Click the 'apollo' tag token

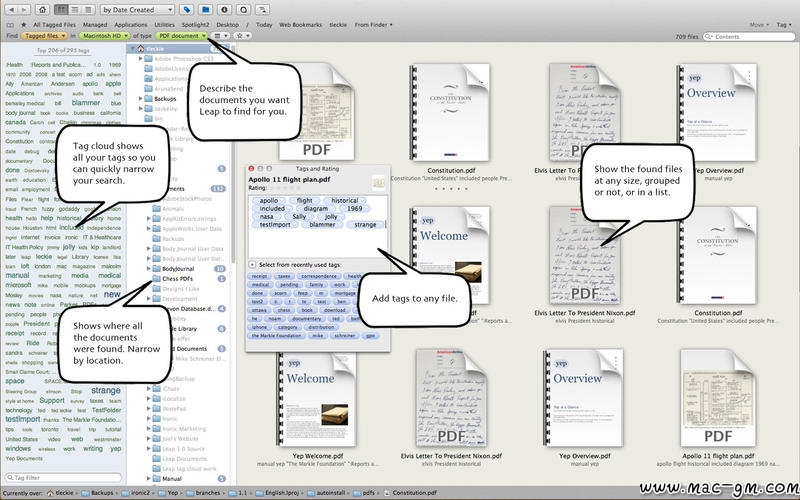pos(269,201)
